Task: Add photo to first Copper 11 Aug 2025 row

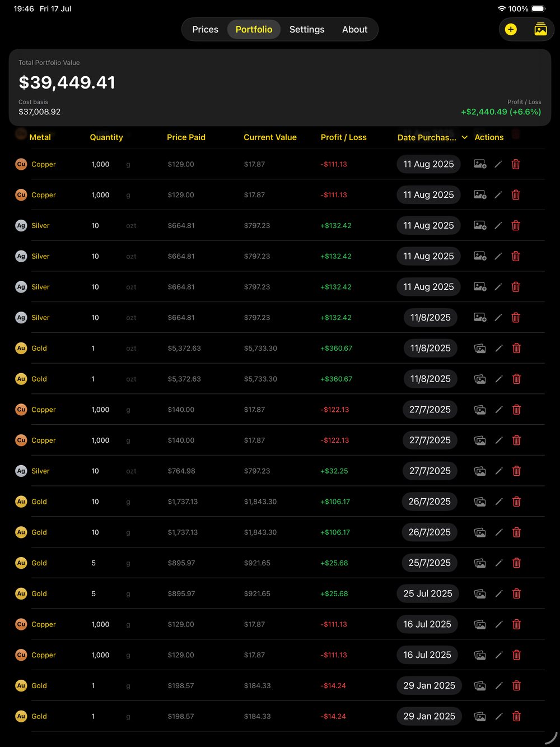Action: (x=480, y=164)
